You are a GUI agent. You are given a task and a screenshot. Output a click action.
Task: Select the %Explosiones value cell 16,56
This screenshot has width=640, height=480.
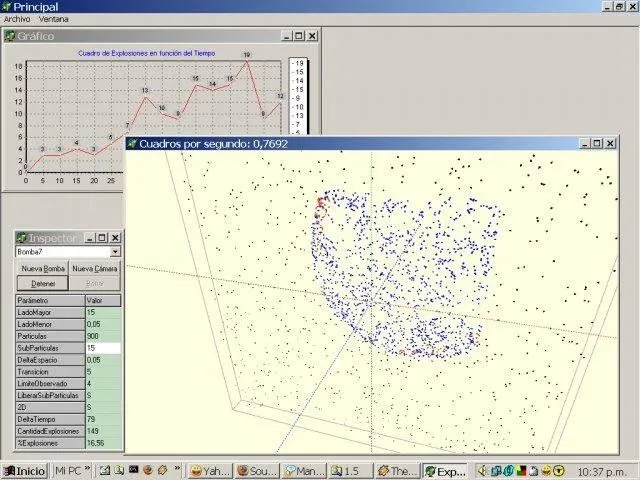tap(103, 443)
